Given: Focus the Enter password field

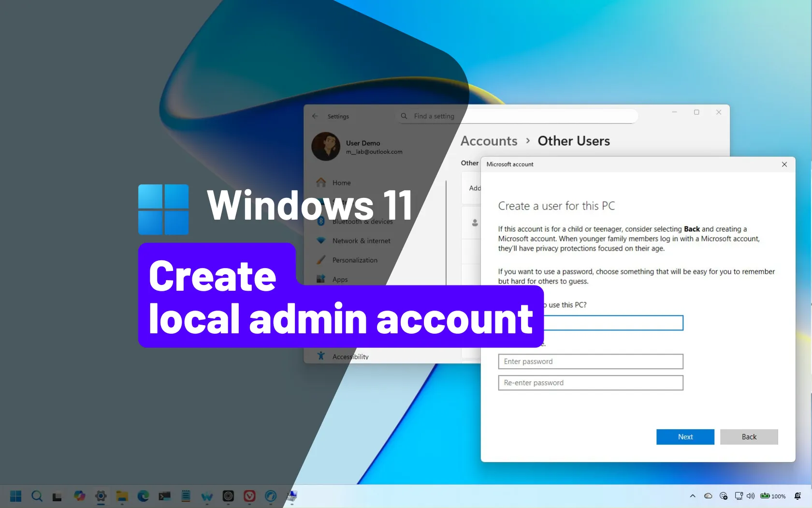Looking at the screenshot, I should pos(590,361).
